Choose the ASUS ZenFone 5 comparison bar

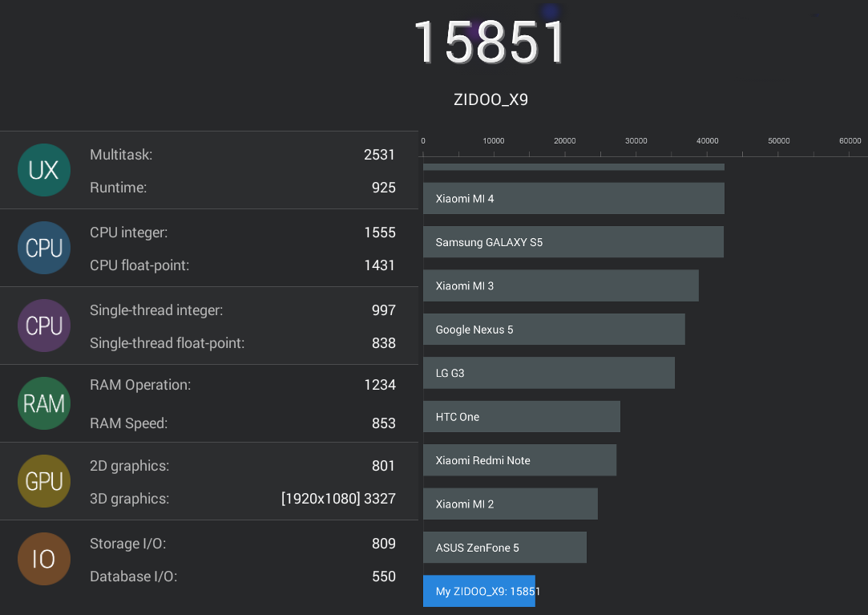point(505,548)
